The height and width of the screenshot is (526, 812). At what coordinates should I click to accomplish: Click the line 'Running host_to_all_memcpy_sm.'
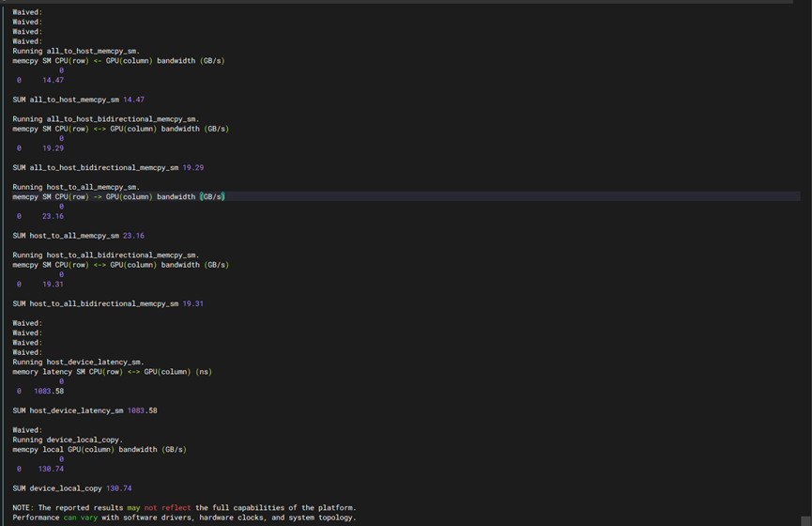pos(76,187)
